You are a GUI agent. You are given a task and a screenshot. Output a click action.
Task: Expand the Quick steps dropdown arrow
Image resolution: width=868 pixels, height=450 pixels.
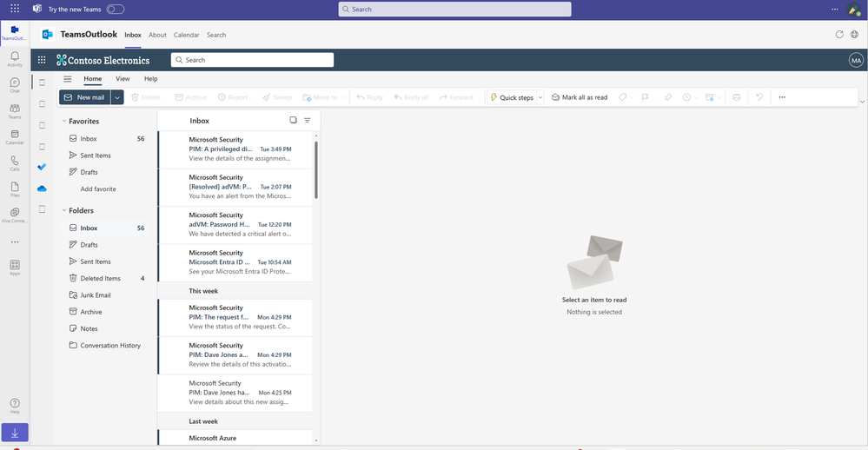coord(540,97)
